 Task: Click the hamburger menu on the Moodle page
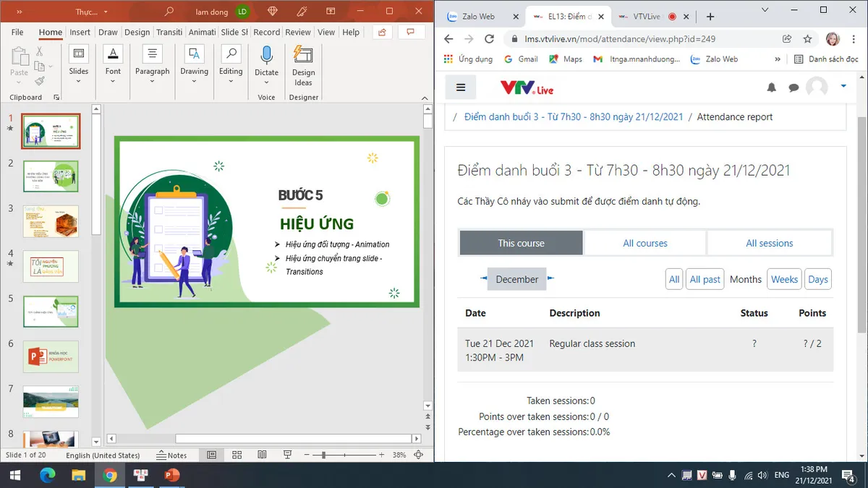461,87
